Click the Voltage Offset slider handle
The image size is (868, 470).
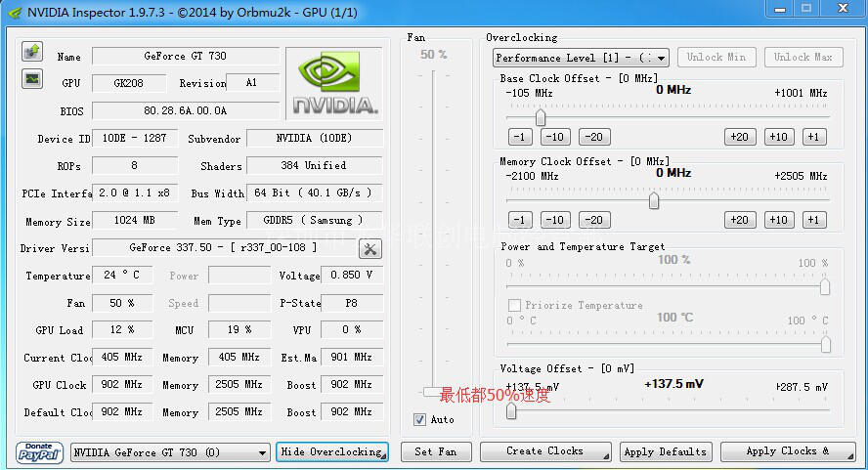[511, 410]
